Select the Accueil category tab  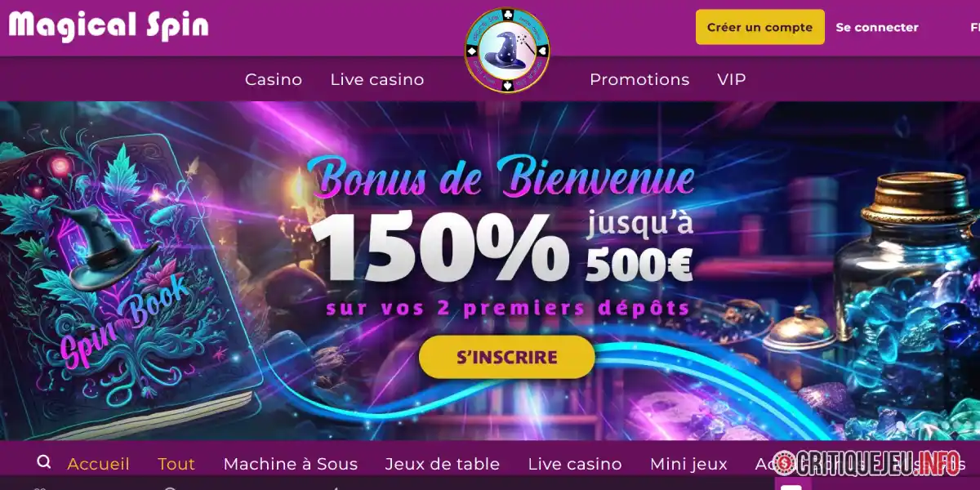pyautogui.click(x=99, y=464)
